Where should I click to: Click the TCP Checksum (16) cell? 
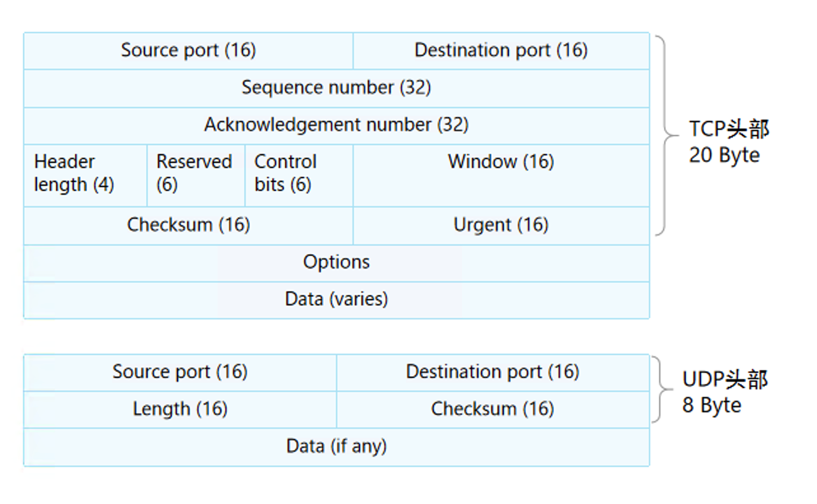coord(188,225)
